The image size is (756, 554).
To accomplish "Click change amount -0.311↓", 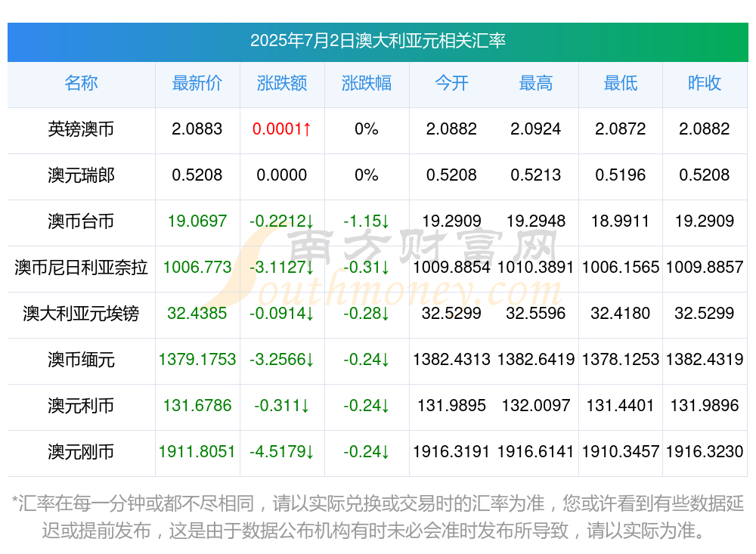I will pos(282,406).
